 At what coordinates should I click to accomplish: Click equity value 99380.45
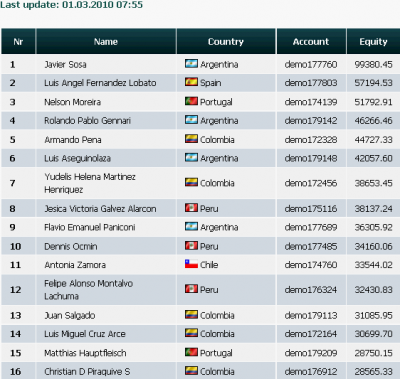coord(373,64)
